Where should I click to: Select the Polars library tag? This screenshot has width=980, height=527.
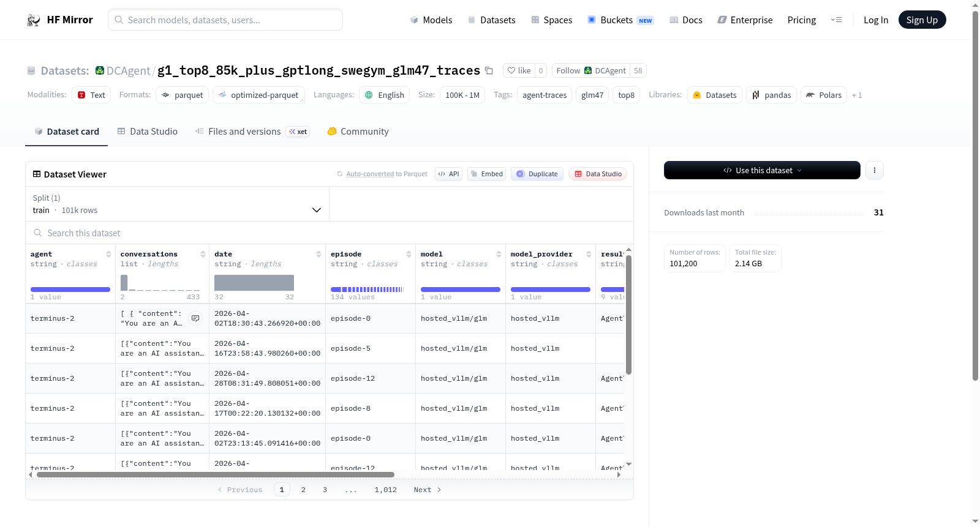[824, 95]
